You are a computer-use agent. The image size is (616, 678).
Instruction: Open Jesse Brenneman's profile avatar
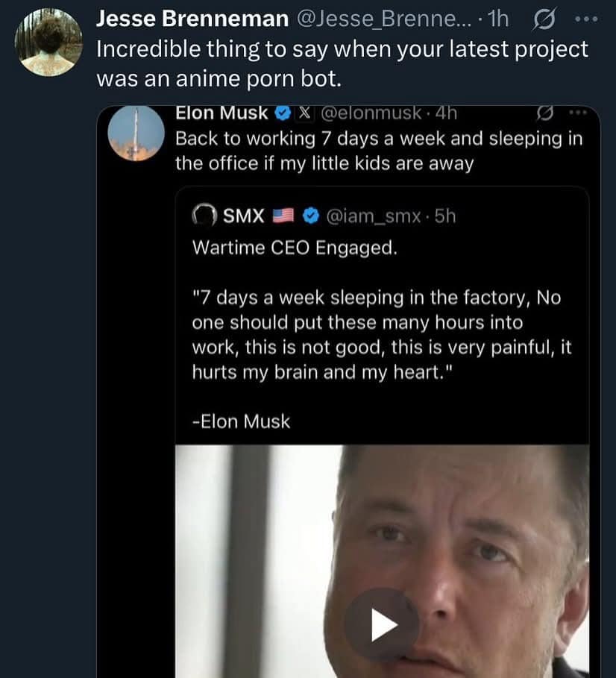coord(48,43)
